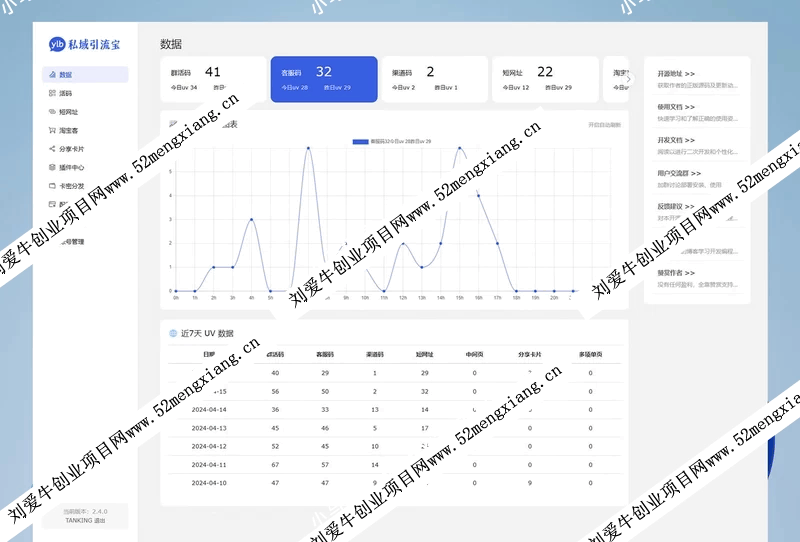Open the 开发文档 >> link

(x=676, y=140)
